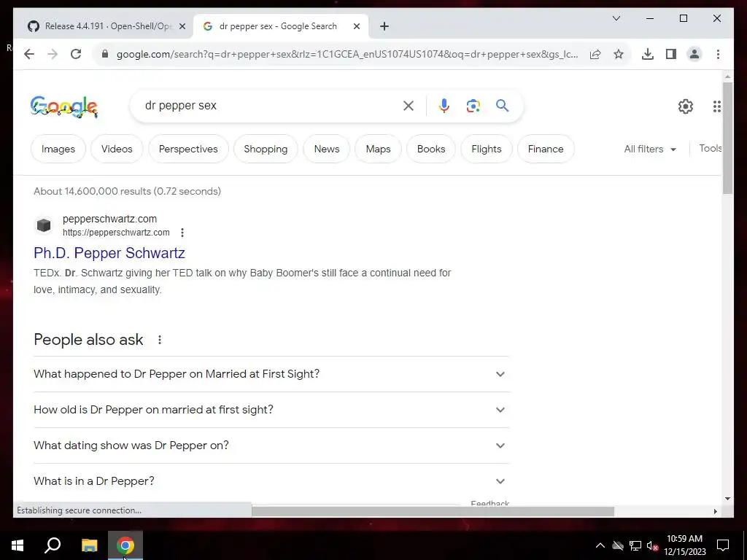Clear the search box with X
This screenshot has height=560, width=747.
[409, 106]
